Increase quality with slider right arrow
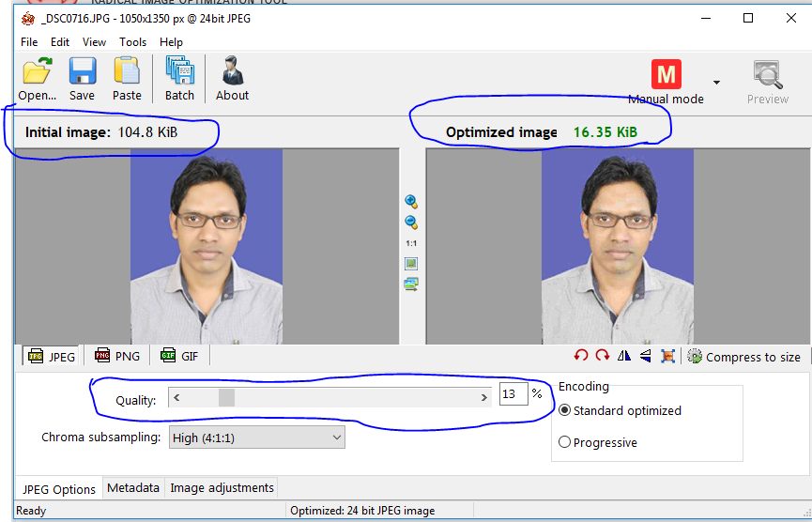 (x=483, y=398)
